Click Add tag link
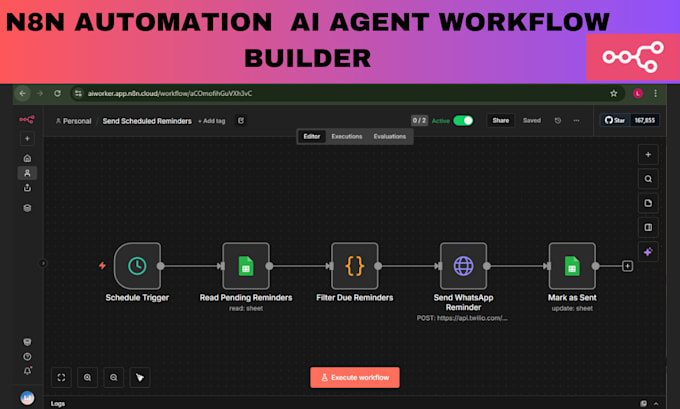The height and width of the screenshot is (409, 680). pyautogui.click(x=212, y=121)
